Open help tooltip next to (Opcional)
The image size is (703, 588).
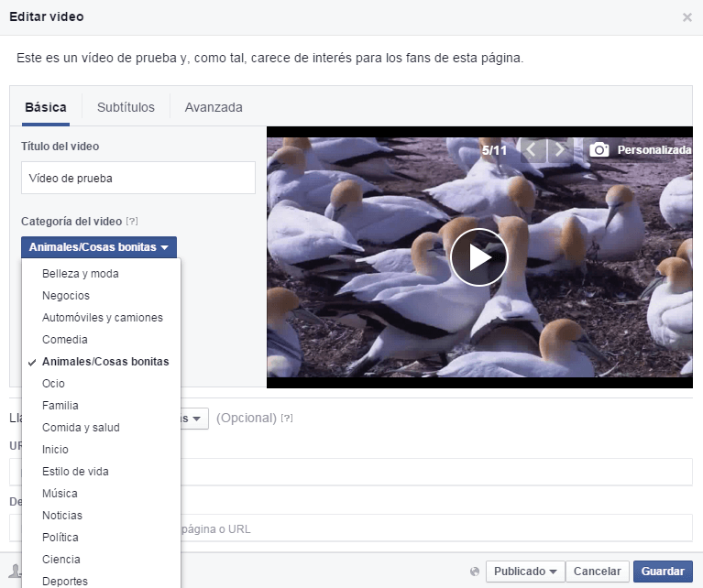click(x=287, y=418)
